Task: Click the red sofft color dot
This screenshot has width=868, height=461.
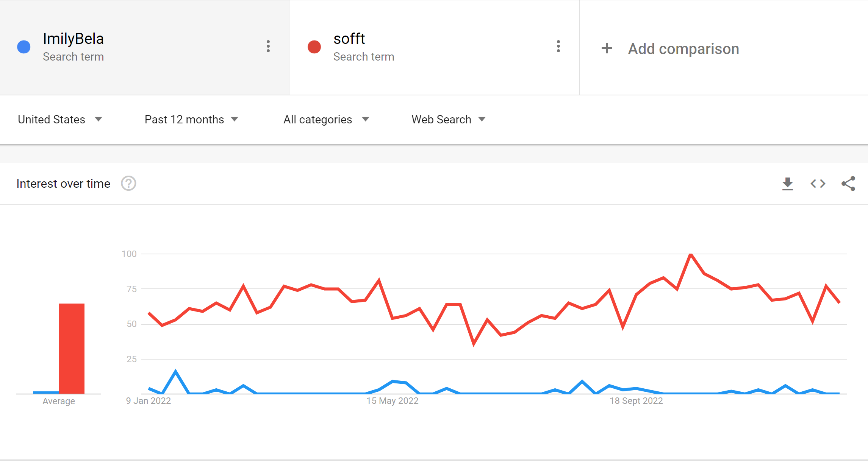Action: pyautogui.click(x=314, y=47)
